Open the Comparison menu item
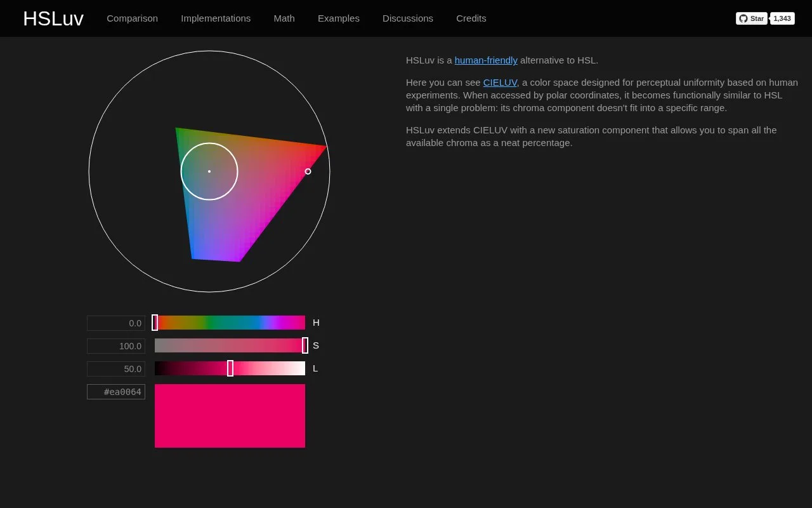 coord(132,18)
